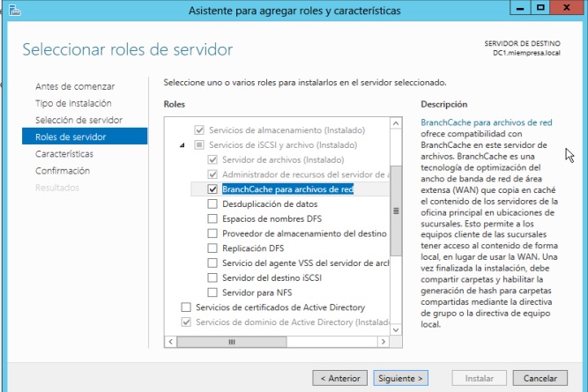Check Servicios de certificados de Active Directory
This screenshot has width=588, height=392.
tap(185, 307)
